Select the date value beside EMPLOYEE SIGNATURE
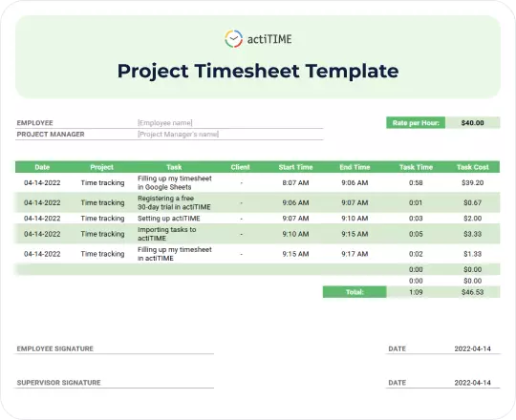The width and height of the screenshot is (516, 420). 473,348
